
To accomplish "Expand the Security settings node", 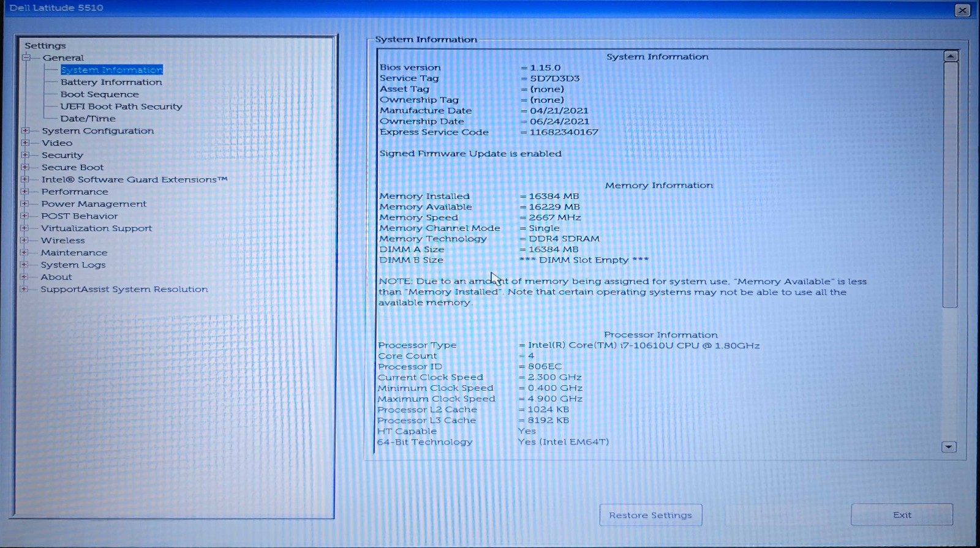I will (x=25, y=155).
